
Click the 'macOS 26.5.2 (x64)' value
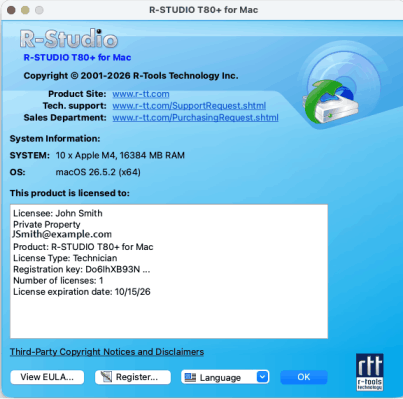(x=98, y=172)
